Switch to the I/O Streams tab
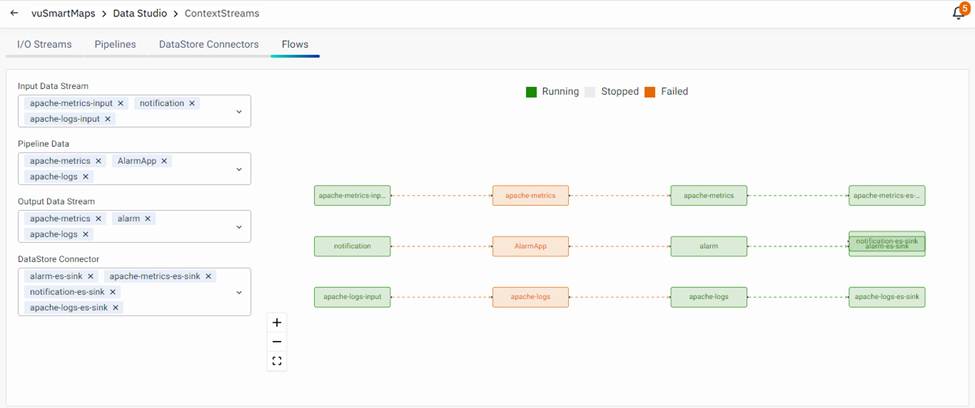975x408 pixels. pyautogui.click(x=46, y=45)
